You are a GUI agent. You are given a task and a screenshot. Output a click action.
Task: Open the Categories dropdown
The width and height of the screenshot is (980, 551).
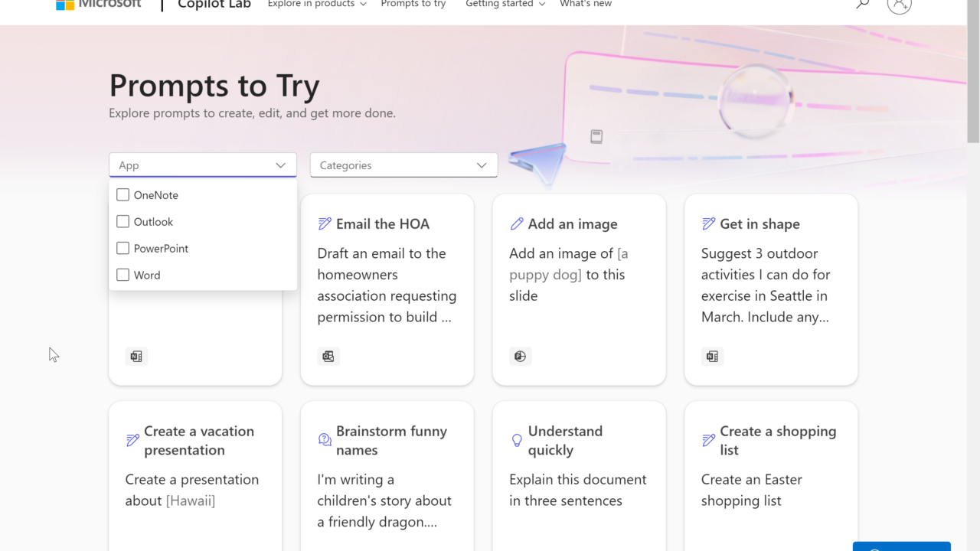[x=403, y=165]
